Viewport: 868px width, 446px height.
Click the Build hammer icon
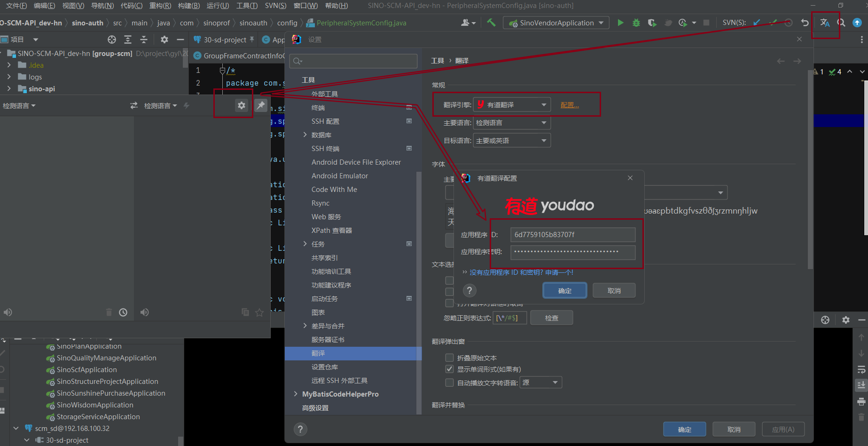pyautogui.click(x=491, y=23)
